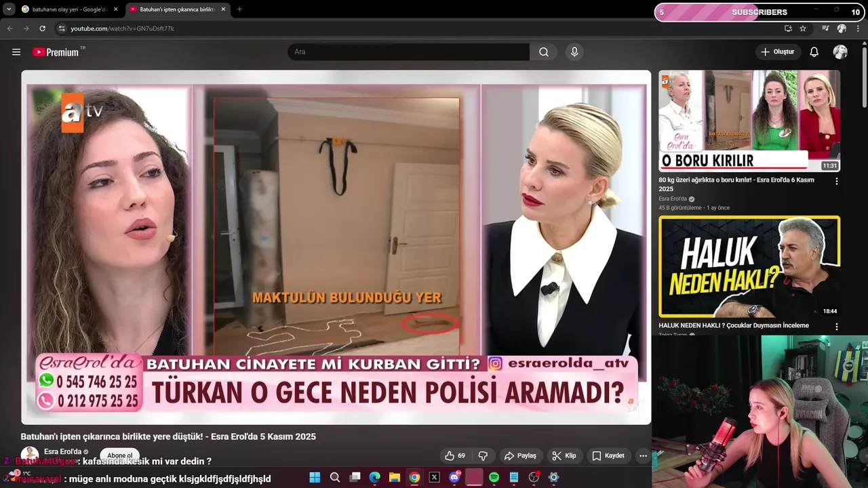Open Discord from taskbar
This screenshot has width=868, height=488.
[454, 477]
